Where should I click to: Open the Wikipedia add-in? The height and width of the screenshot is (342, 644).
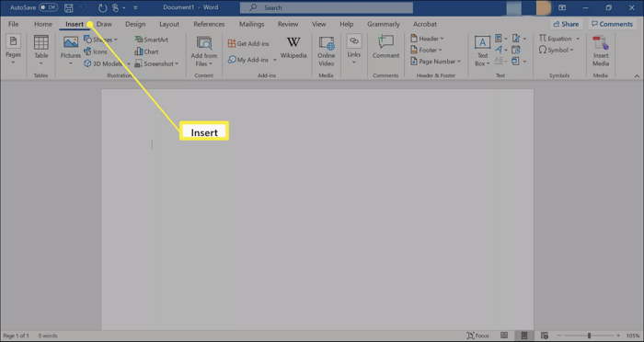pos(293,48)
